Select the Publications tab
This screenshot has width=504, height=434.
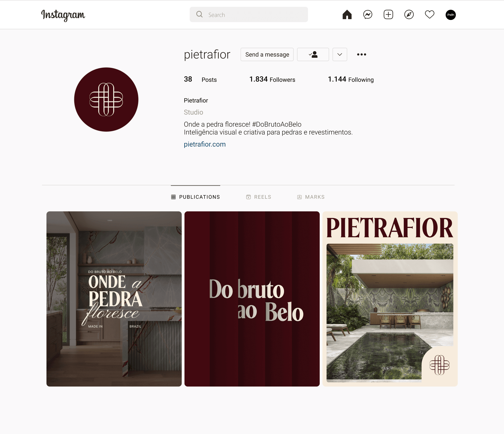(196, 197)
